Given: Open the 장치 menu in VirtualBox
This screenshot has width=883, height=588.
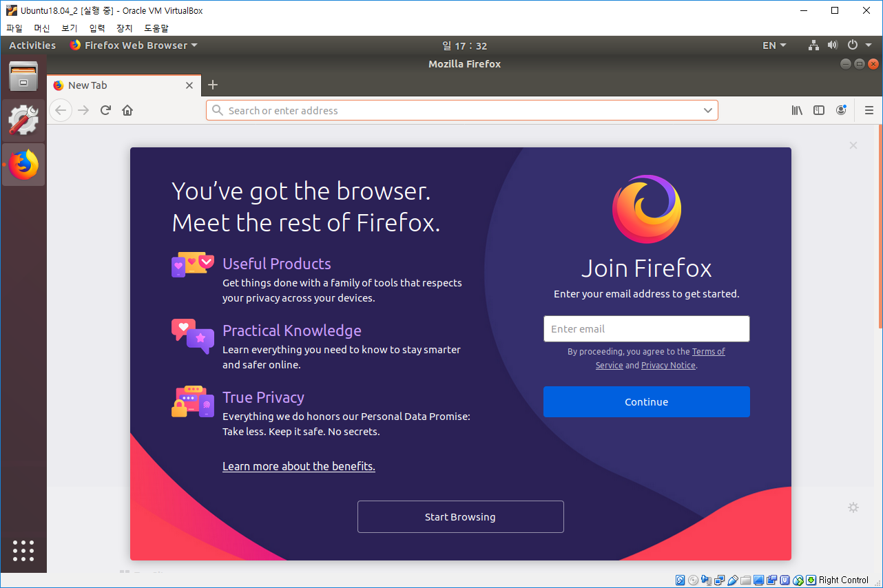Looking at the screenshot, I should pos(125,28).
